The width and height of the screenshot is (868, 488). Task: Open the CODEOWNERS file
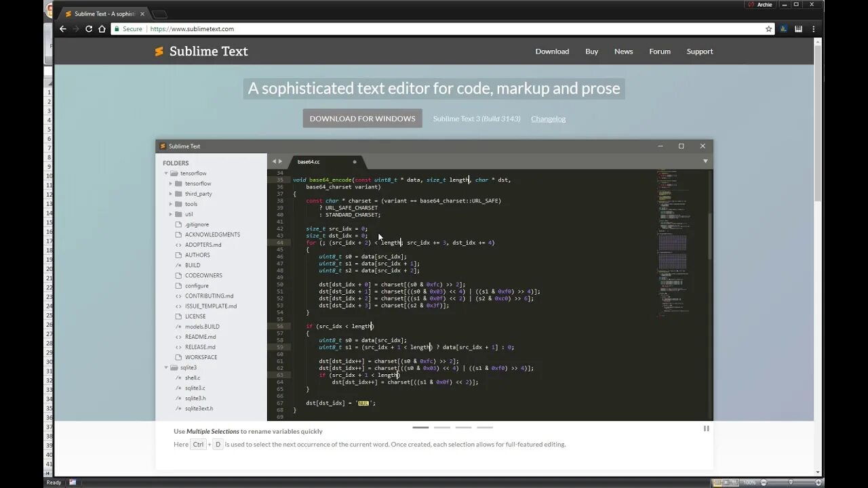(203, 276)
